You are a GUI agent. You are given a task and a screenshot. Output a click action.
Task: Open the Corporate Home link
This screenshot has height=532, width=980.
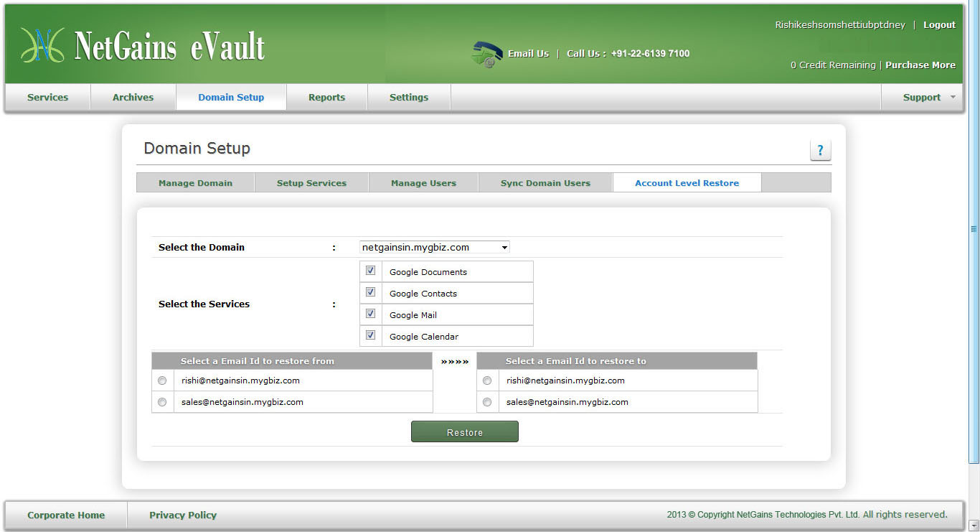pyautogui.click(x=66, y=515)
